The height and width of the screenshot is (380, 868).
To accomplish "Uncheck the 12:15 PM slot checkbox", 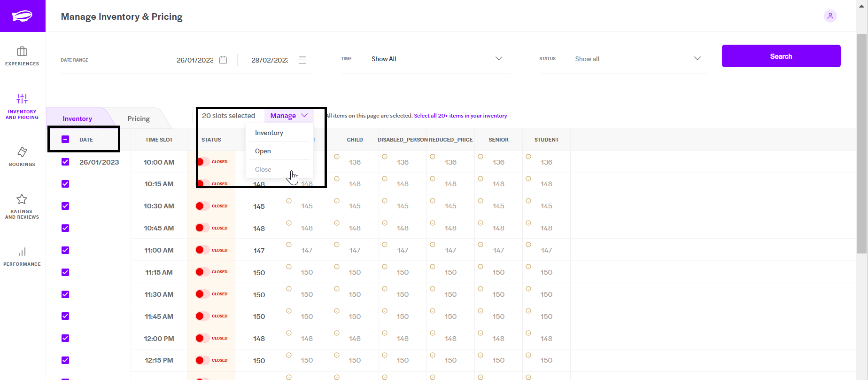I will 65,360.
